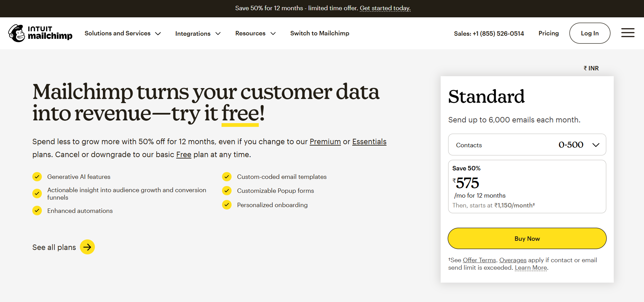Click 'Then, starts at ₹1,150/month' text
Image resolution: width=644 pixels, height=302 pixels.
tap(493, 205)
